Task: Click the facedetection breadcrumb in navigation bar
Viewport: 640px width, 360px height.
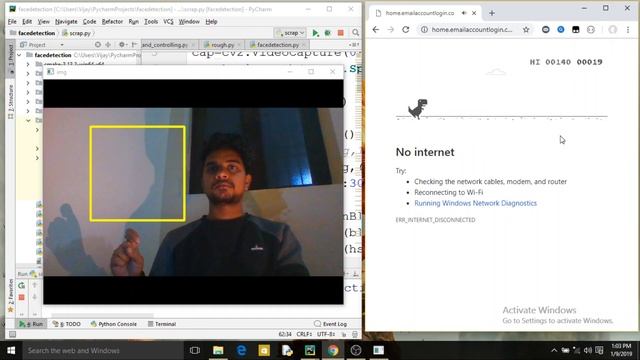Action: coord(32,33)
